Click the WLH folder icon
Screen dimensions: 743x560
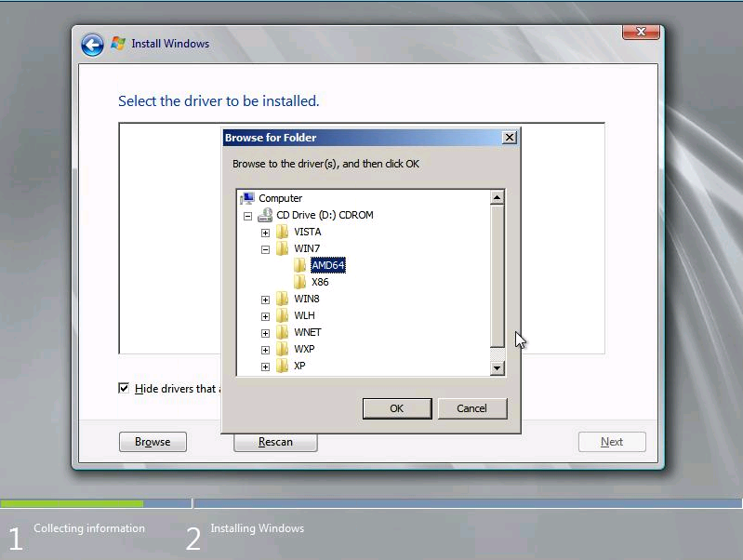tap(283, 315)
